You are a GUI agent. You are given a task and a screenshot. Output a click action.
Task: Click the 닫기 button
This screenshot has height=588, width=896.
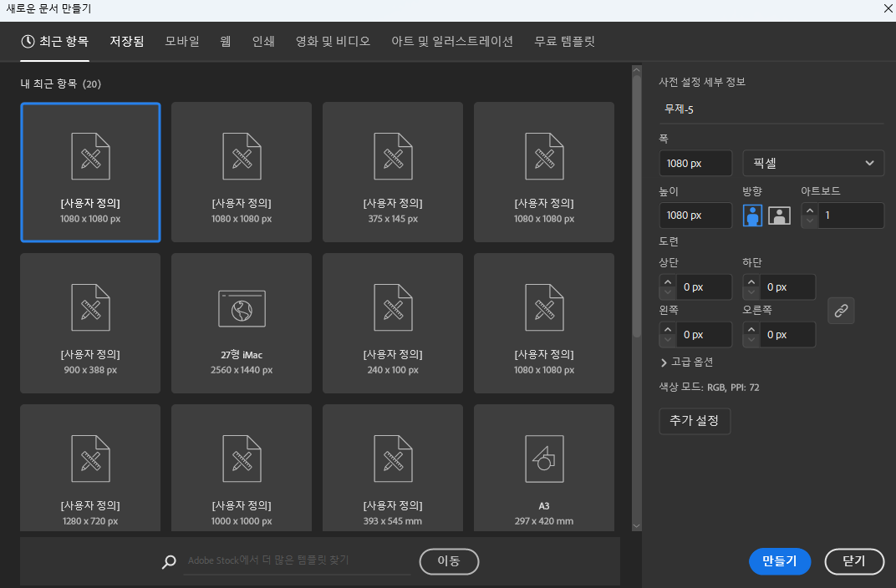pyautogui.click(x=854, y=561)
